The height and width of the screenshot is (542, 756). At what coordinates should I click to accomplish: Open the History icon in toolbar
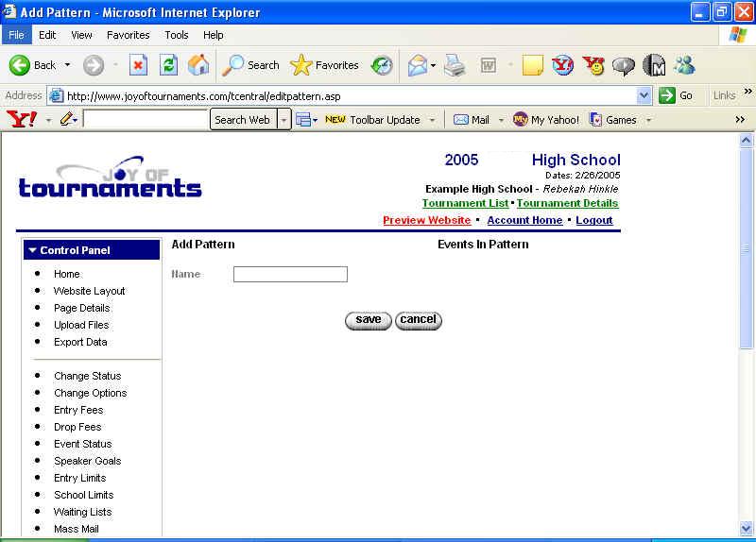[382, 65]
